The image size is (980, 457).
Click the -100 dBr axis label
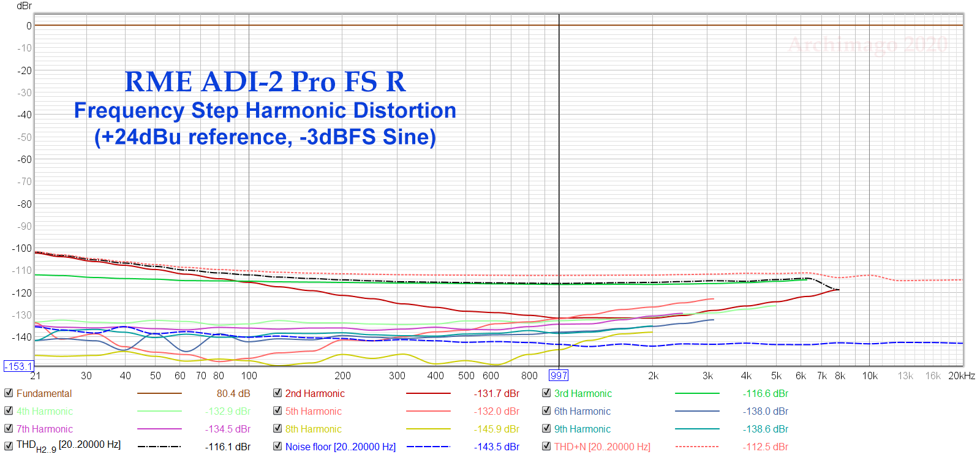(22, 248)
